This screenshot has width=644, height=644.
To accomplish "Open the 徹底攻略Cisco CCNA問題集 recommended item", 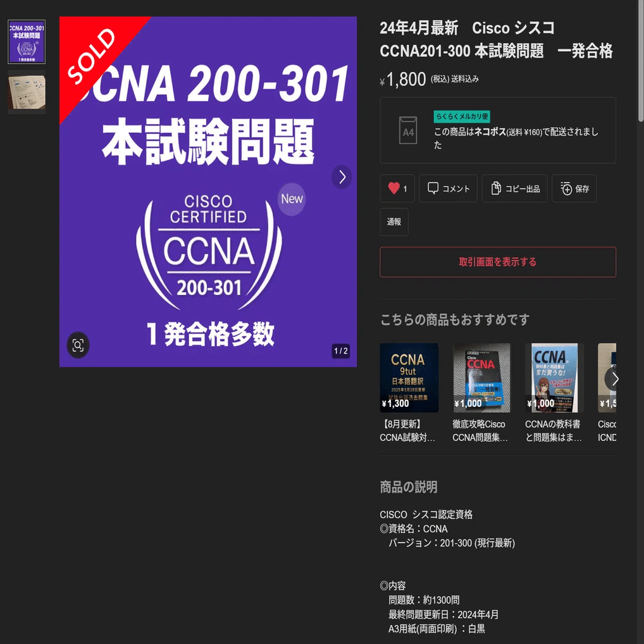I will [x=482, y=378].
